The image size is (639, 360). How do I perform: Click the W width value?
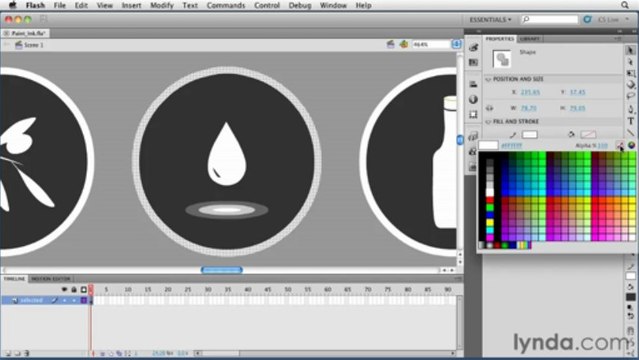(529, 108)
